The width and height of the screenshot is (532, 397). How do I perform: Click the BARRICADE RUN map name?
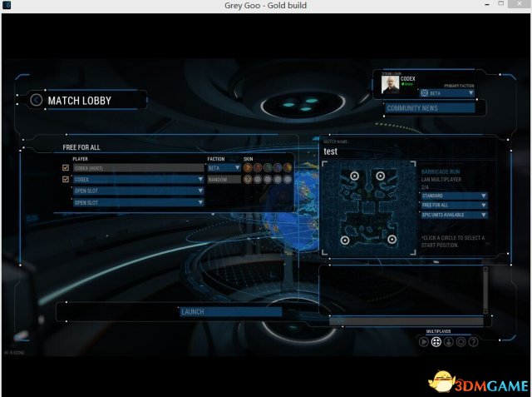tap(441, 171)
